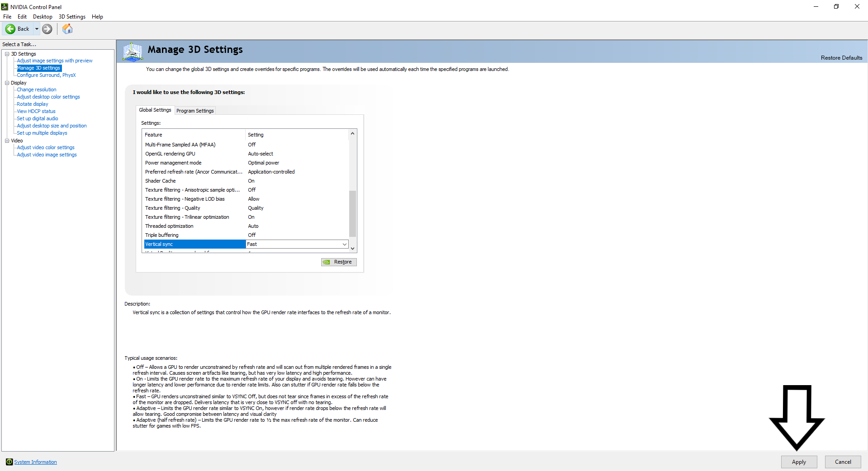This screenshot has width=868, height=471.
Task: Open the Help menu
Action: (x=97, y=17)
